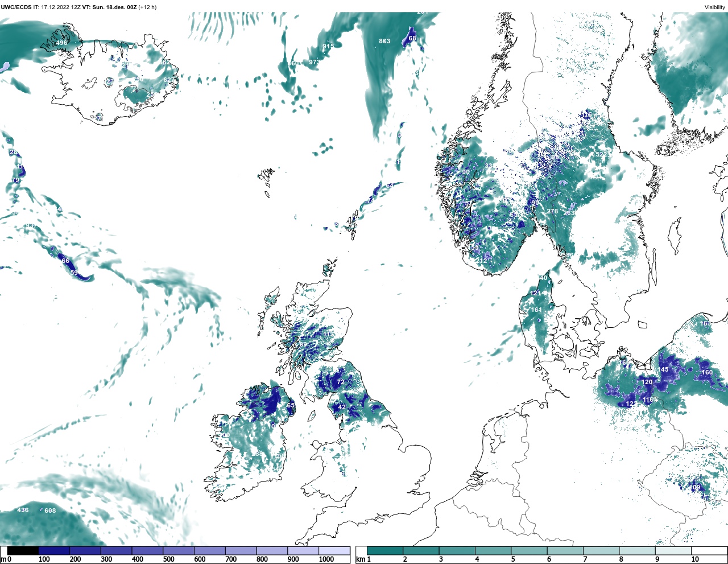Click the '278' value near Oslofjord
The image size is (728, 564).
[552, 211]
